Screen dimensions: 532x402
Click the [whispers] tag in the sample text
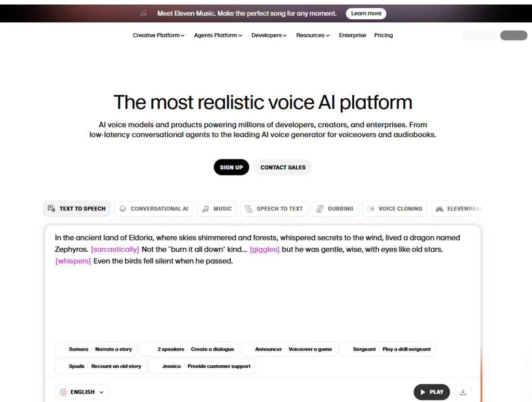point(73,261)
